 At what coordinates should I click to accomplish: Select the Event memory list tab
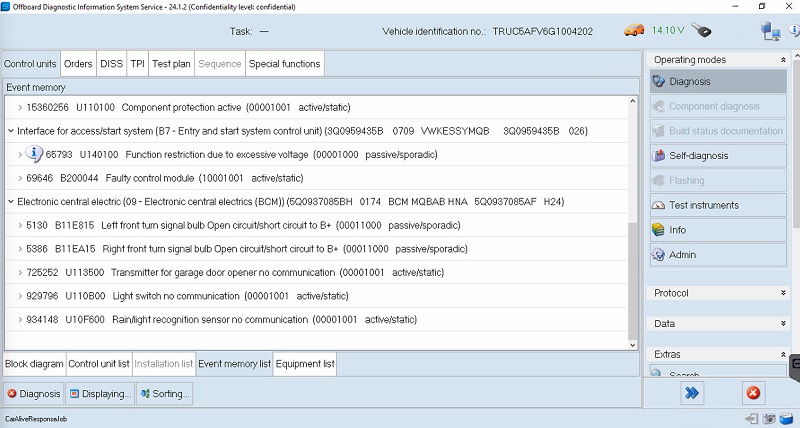[234, 364]
